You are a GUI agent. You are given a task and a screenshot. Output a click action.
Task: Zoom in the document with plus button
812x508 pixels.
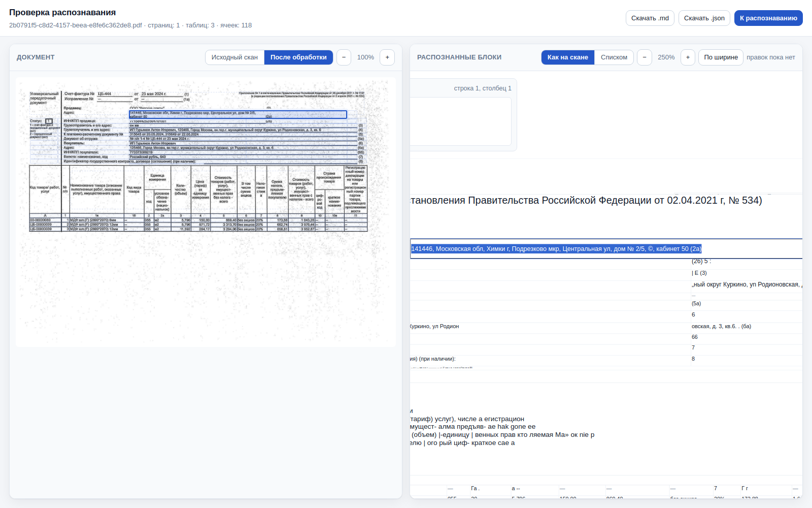tap(387, 57)
